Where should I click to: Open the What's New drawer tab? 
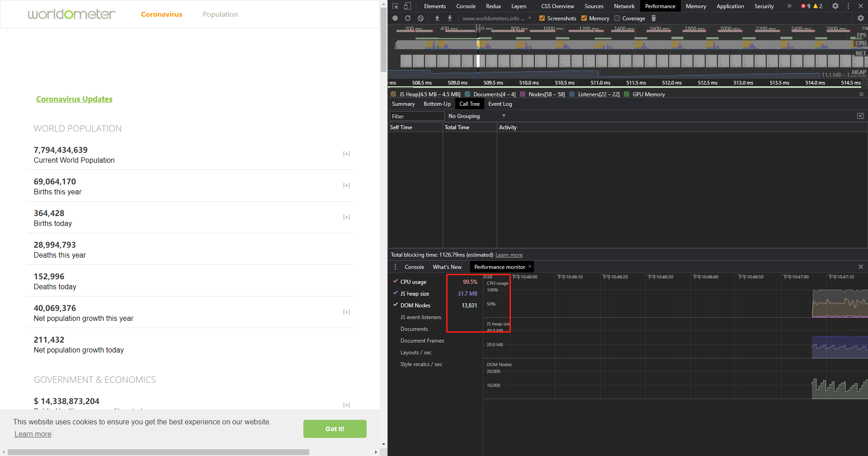coord(447,267)
